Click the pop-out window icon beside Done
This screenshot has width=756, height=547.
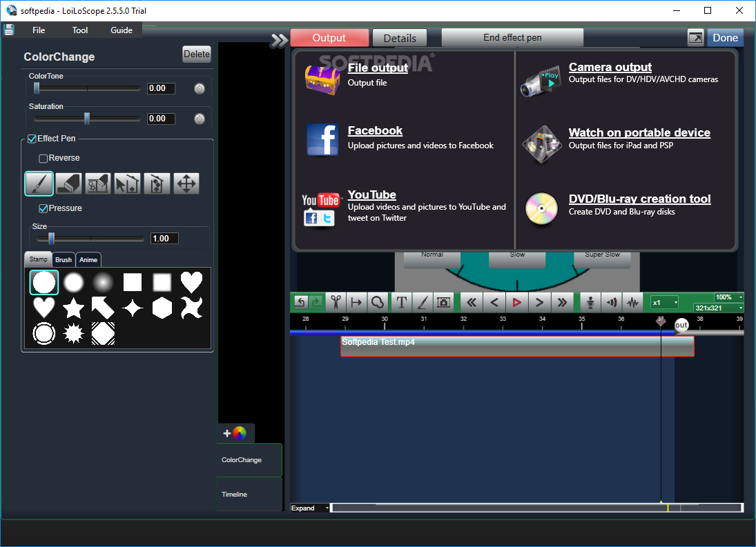point(695,37)
